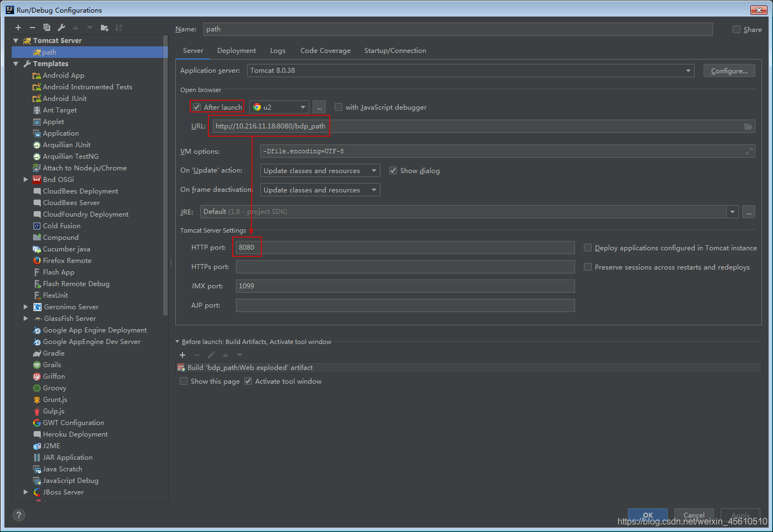This screenshot has width=773, height=532.
Task: Open edit defaults wrench icon
Action: tap(61, 28)
